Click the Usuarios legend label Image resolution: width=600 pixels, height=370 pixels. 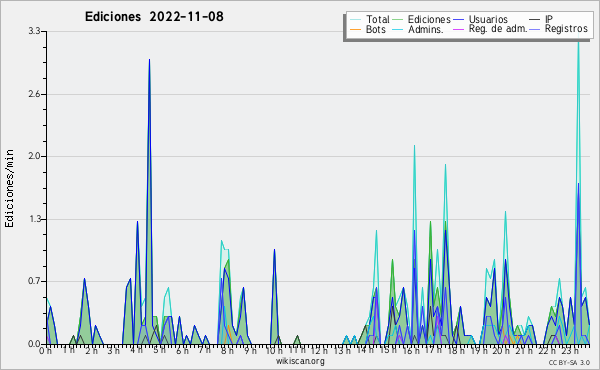[488, 19]
